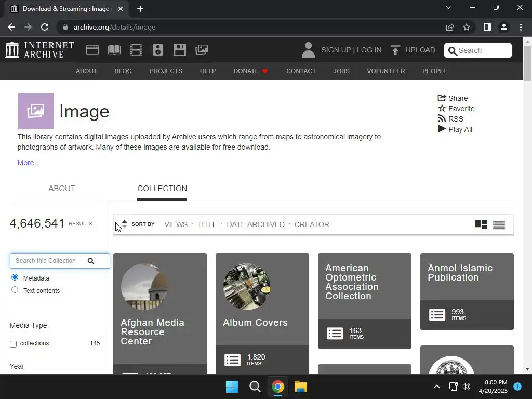Open the Images media icon in navbar
Screen dimensions: 532x399
[x=202, y=50]
